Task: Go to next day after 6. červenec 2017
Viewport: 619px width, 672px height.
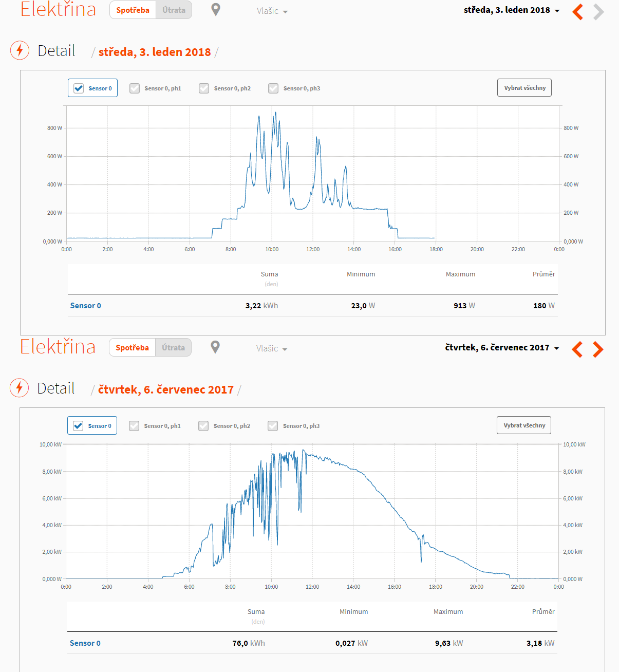Action: pyautogui.click(x=598, y=349)
